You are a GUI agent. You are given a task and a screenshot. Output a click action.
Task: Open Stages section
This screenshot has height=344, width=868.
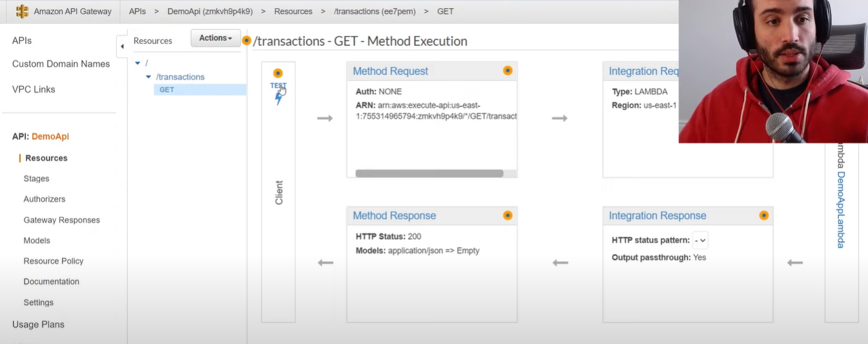point(36,178)
